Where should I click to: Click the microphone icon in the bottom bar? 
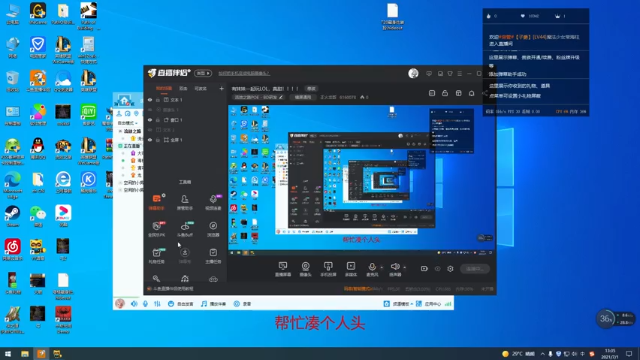coord(372,267)
